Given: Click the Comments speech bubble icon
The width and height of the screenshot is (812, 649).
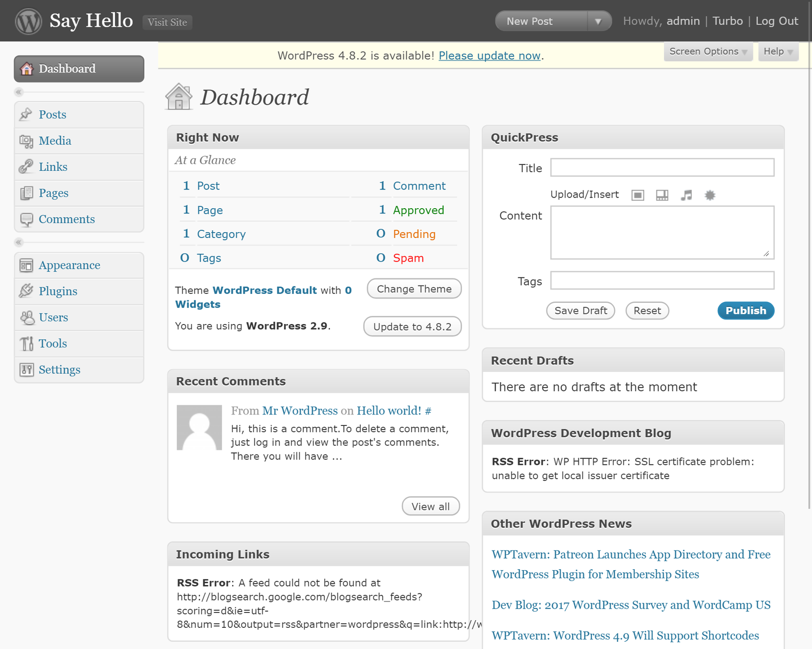Looking at the screenshot, I should (x=26, y=219).
